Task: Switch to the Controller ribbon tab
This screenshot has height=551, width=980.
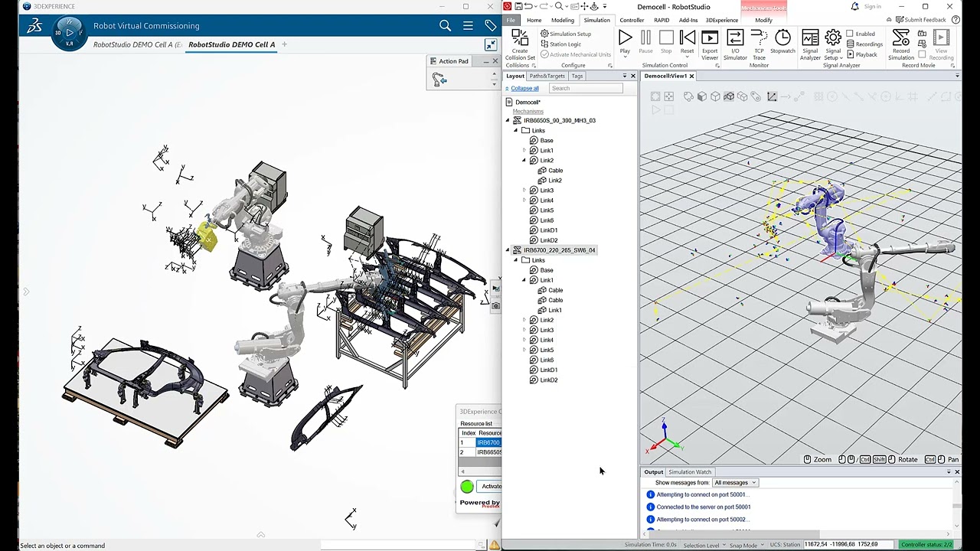Action: [632, 20]
